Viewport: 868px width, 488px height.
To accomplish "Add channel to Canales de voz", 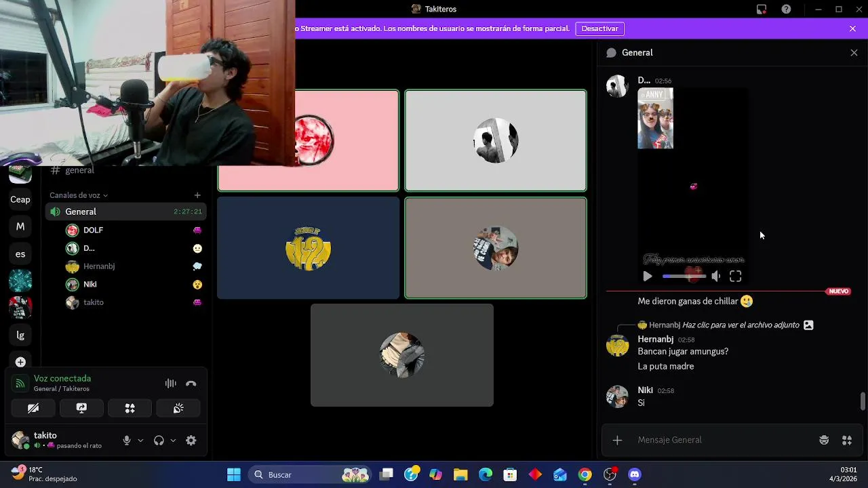I will (197, 195).
